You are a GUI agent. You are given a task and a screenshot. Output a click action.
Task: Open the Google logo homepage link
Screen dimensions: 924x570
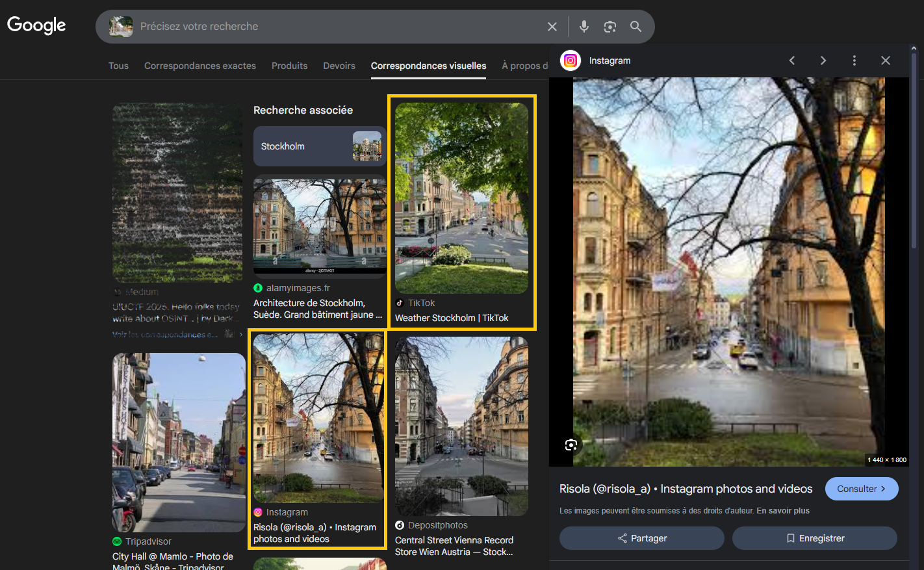click(x=36, y=25)
